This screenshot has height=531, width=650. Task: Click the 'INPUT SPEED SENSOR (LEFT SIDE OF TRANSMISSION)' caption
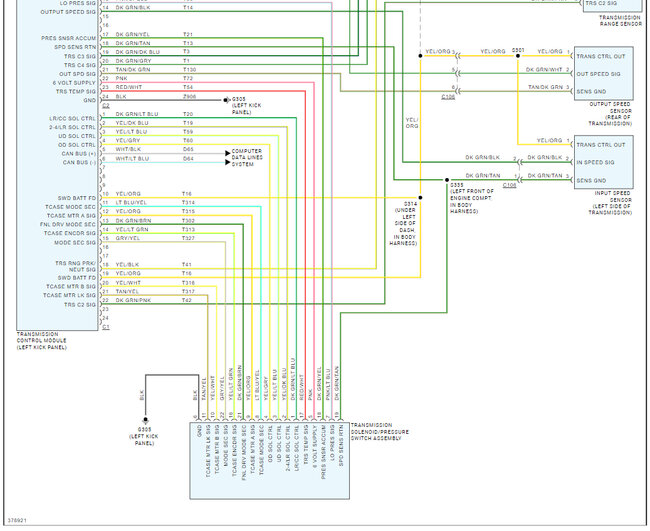pos(610,203)
